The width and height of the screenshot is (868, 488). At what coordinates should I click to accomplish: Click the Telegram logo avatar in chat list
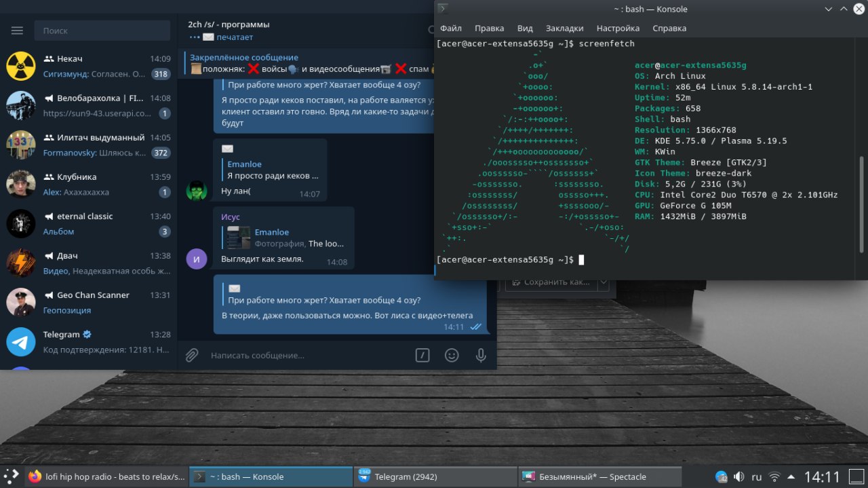pos(20,342)
